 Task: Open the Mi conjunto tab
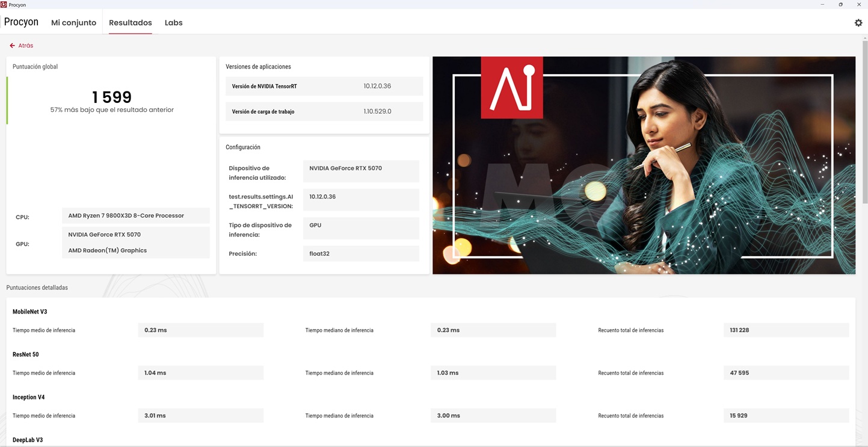click(73, 23)
